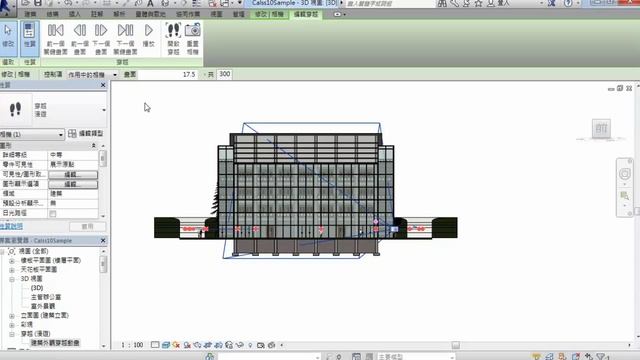Toggle Shadows icon in view control bar
Screen dimensions: 640x360
[187, 345]
